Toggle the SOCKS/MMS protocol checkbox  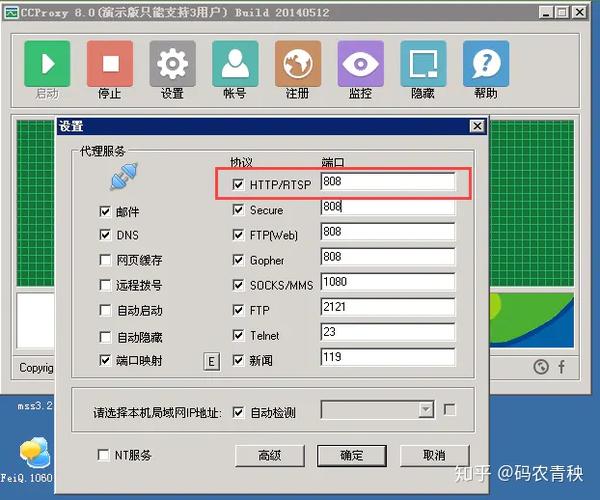(238, 285)
